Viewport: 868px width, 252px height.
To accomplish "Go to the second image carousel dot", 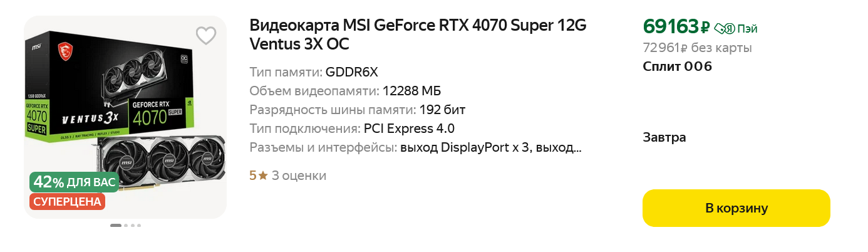I will pyautogui.click(x=126, y=225).
